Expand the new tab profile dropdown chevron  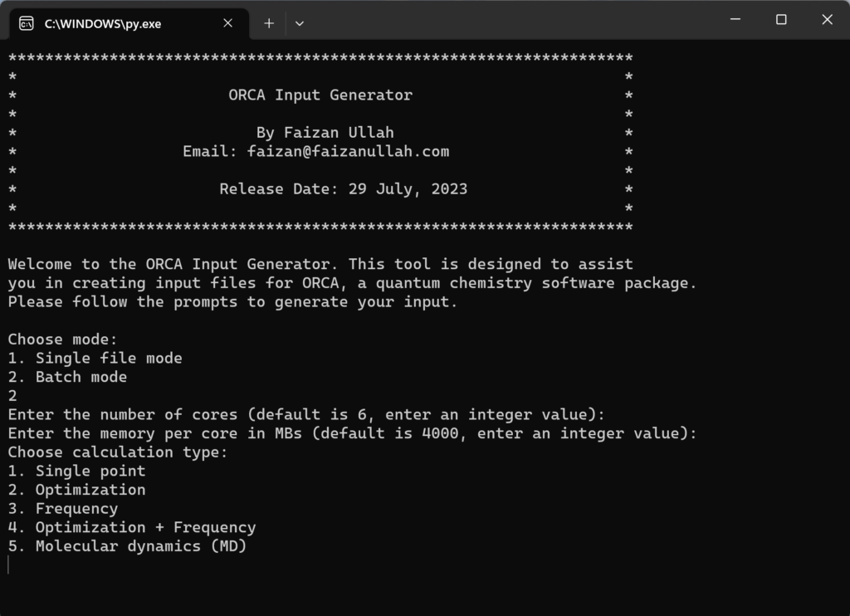point(300,23)
